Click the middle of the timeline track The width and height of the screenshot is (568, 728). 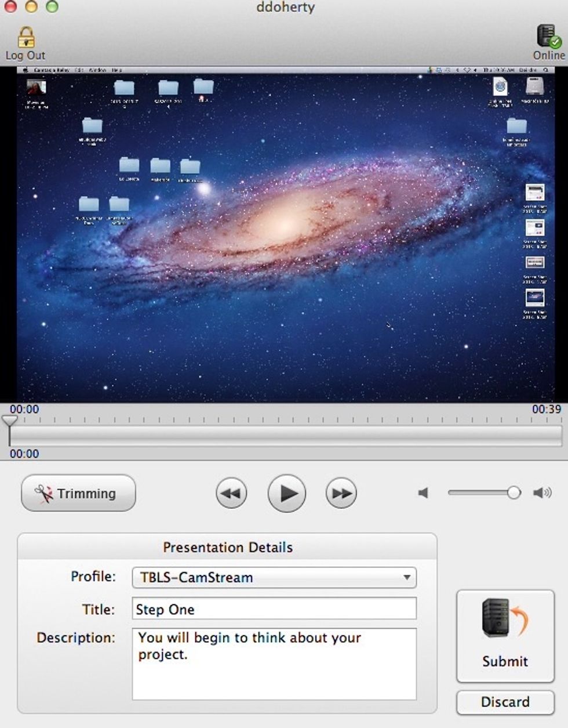click(284, 435)
